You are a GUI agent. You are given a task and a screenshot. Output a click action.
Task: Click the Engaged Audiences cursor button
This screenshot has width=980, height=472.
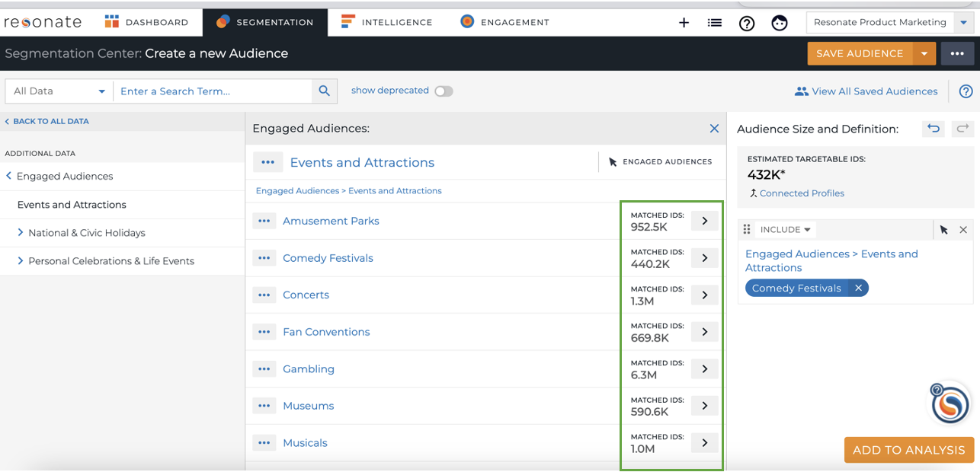pos(660,162)
